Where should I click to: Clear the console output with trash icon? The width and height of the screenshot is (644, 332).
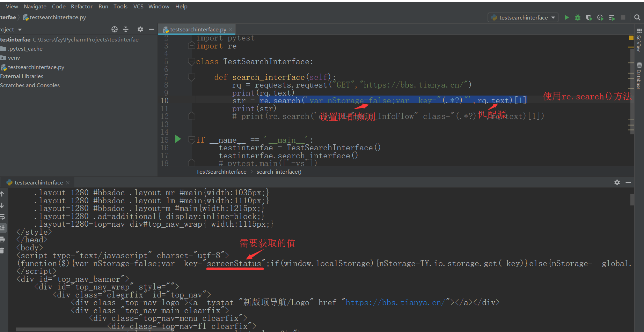pos(3,250)
